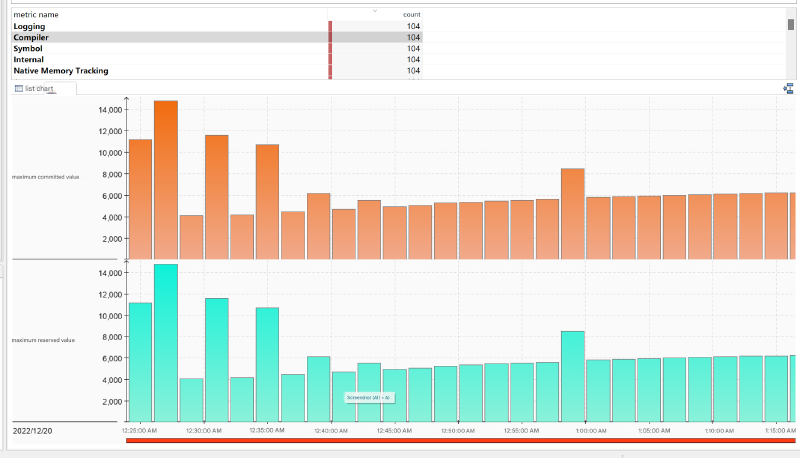
Task: Click the tallest orange committed value bar
Action: point(166,180)
